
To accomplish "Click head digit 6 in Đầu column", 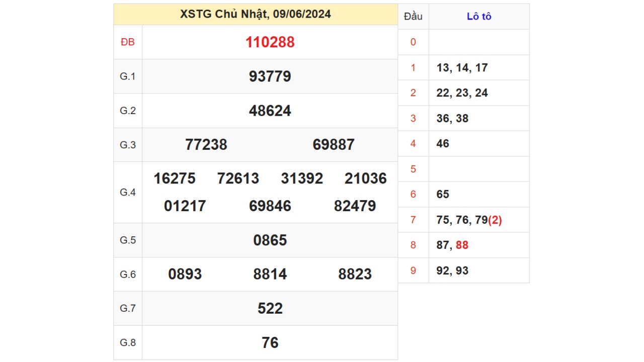I will (413, 195).
